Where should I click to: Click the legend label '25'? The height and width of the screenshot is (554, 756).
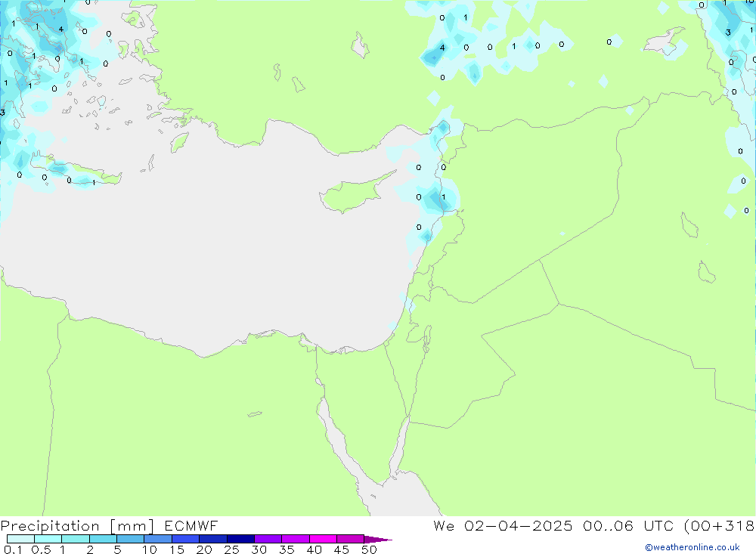pos(231,549)
